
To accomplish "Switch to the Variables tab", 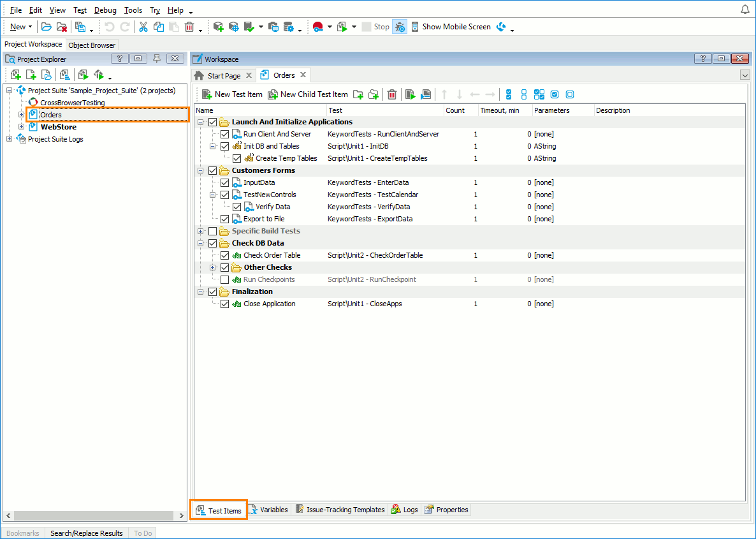I will click(269, 510).
